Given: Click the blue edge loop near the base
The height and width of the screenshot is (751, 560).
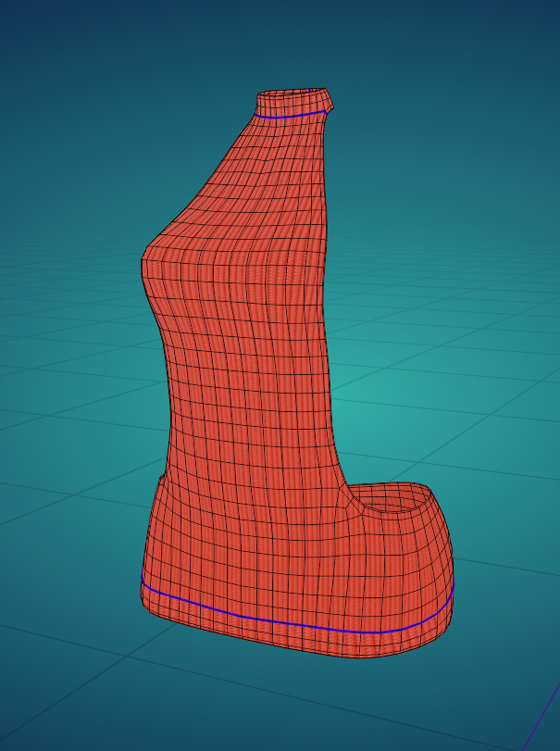Looking at the screenshot, I should [278, 620].
